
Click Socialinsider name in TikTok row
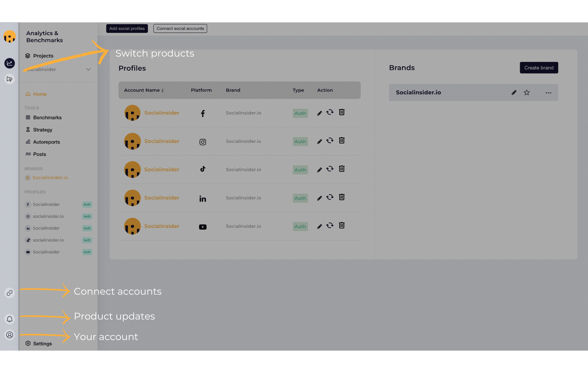tap(162, 169)
